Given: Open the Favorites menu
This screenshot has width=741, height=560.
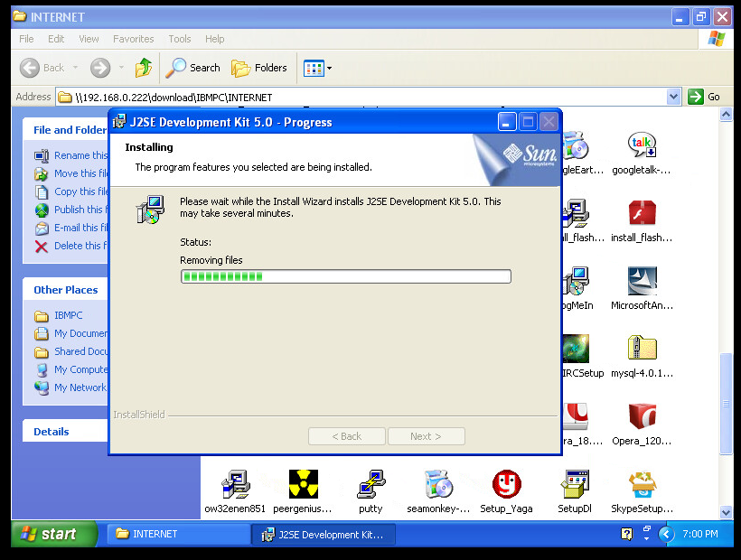Looking at the screenshot, I should (x=133, y=39).
